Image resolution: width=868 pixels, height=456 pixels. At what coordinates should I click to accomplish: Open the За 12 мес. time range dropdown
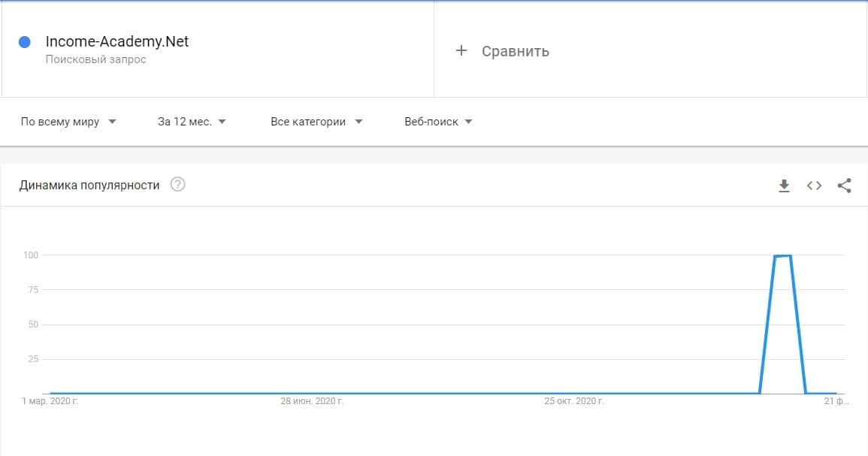point(192,122)
